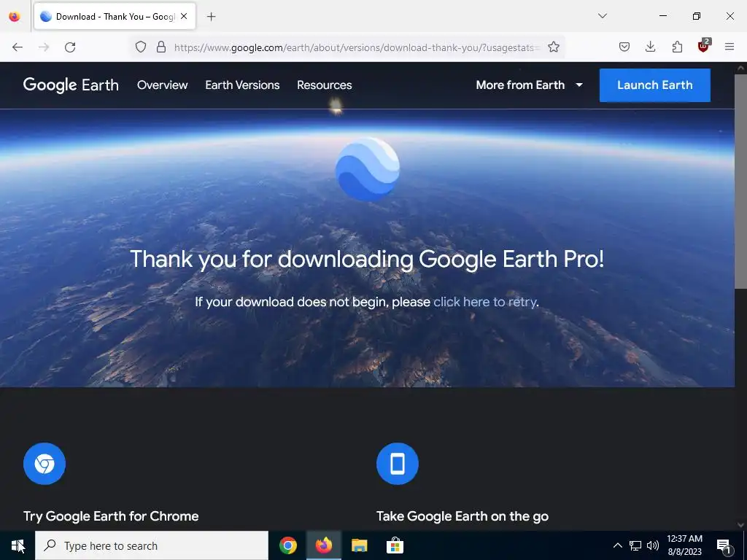Open a new browser tab
Image resolution: width=747 pixels, height=560 pixels.
(x=211, y=17)
